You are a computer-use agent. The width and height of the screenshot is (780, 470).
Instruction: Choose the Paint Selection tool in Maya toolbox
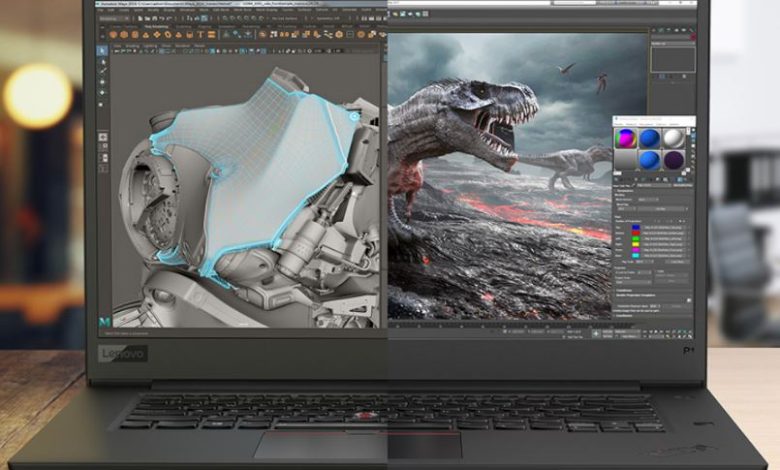103,71
